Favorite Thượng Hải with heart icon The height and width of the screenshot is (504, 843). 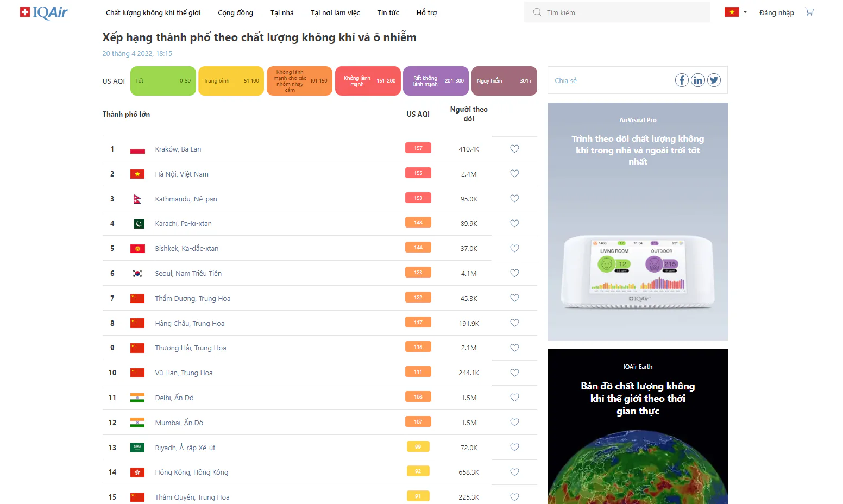[514, 348]
